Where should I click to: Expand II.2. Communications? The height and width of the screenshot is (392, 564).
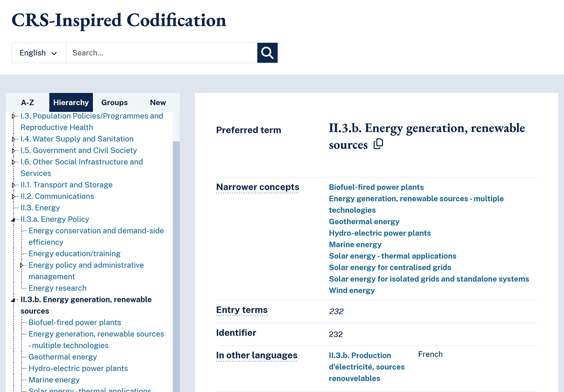pos(13,196)
